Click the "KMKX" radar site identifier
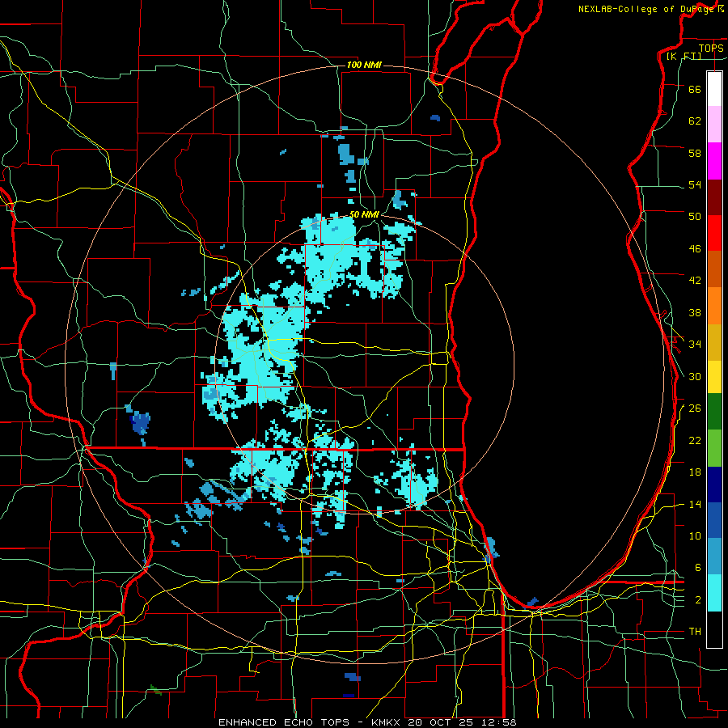The image size is (728, 728). tap(387, 722)
